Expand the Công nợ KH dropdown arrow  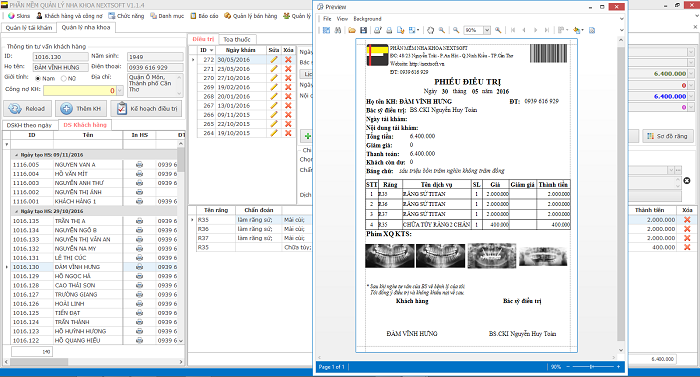[x=120, y=90]
